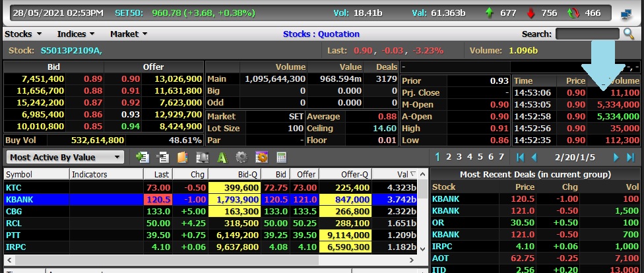Screen dimensions: 644x273
Task: Click the best offer price 0.90 in Offer column
Action: point(131,79)
